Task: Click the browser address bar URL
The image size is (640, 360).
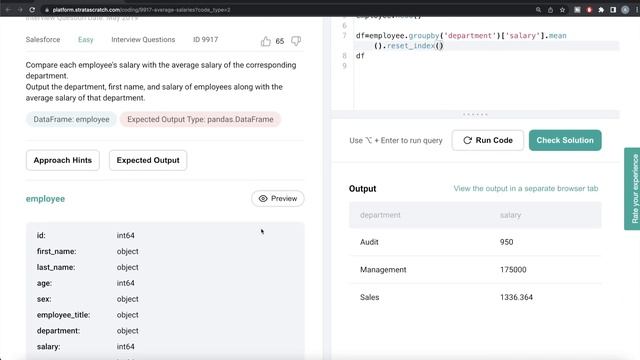Action: coord(142,10)
